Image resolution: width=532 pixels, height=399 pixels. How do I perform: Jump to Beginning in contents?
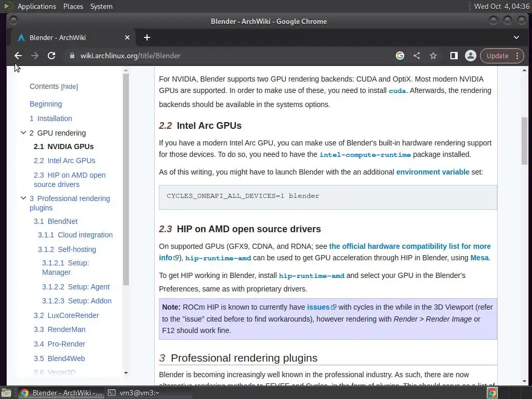point(46,104)
